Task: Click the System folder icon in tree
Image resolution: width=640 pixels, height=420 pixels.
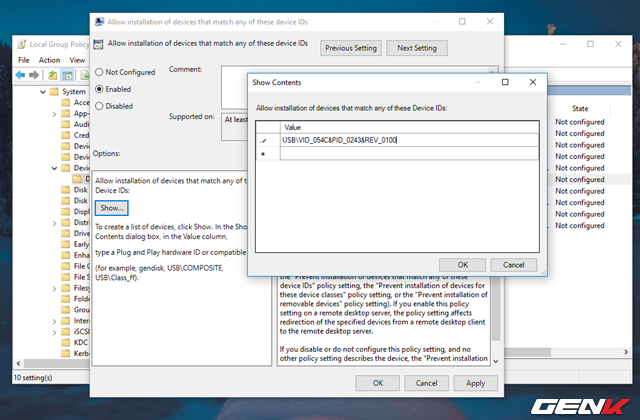Action: (x=53, y=92)
